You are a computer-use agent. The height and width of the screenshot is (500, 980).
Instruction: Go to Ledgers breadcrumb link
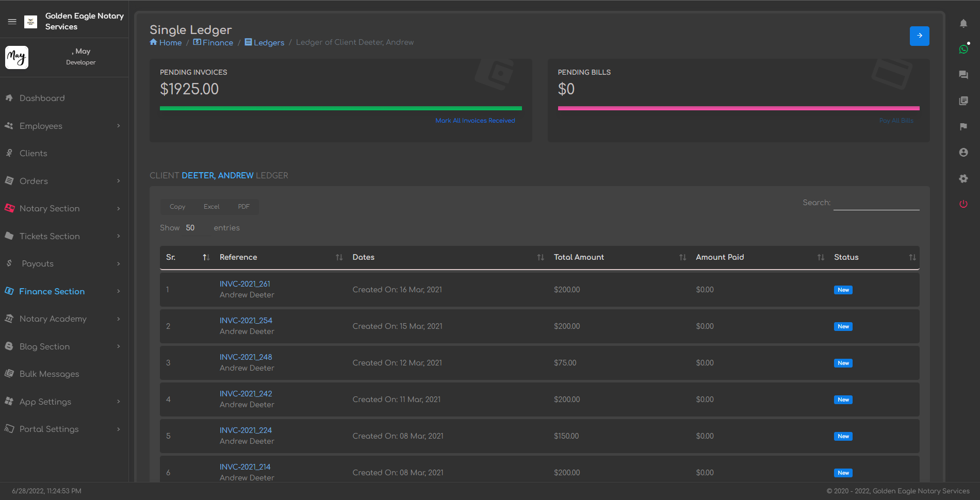tap(265, 42)
